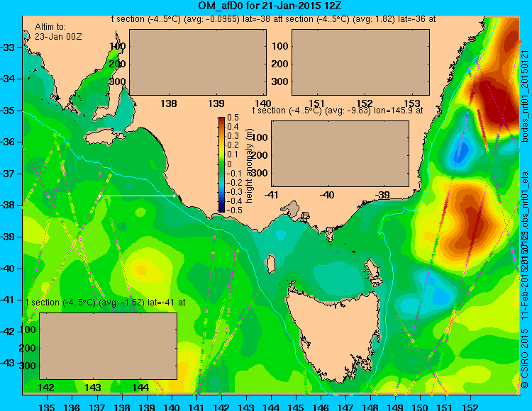The image size is (532, 411).
Task: Click the "bodas_nrt01_20150121" vertical label
Action: tap(525, 96)
